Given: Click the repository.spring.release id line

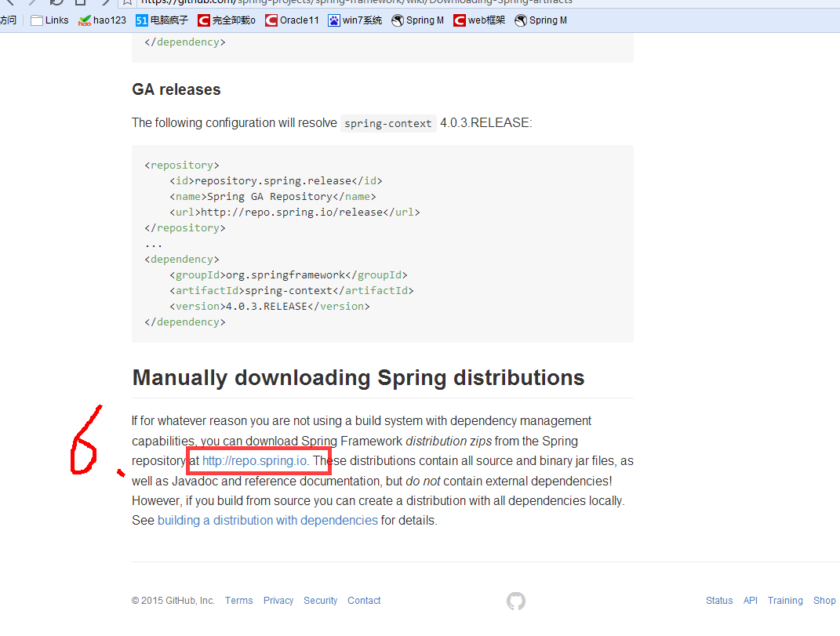Looking at the screenshot, I should [x=276, y=180].
